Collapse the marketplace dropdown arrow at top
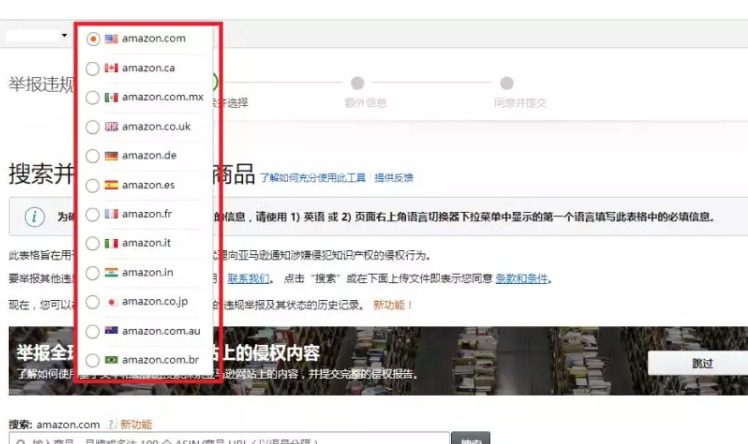 point(65,36)
